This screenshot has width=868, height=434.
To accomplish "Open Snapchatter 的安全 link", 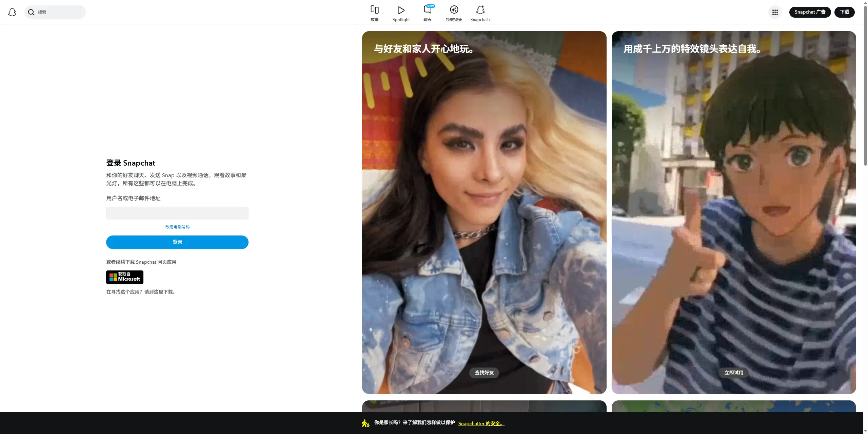I will pyautogui.click(x=481, y=423).
